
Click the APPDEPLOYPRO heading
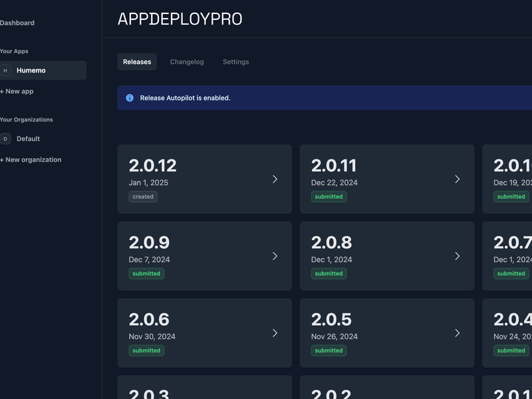pyautogui.click(x=180, y=19)
